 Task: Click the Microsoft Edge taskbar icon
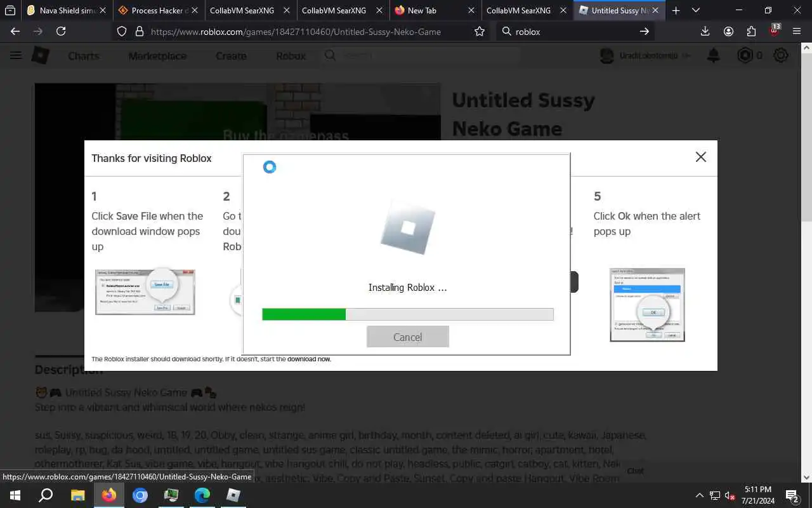click(202, 495)
